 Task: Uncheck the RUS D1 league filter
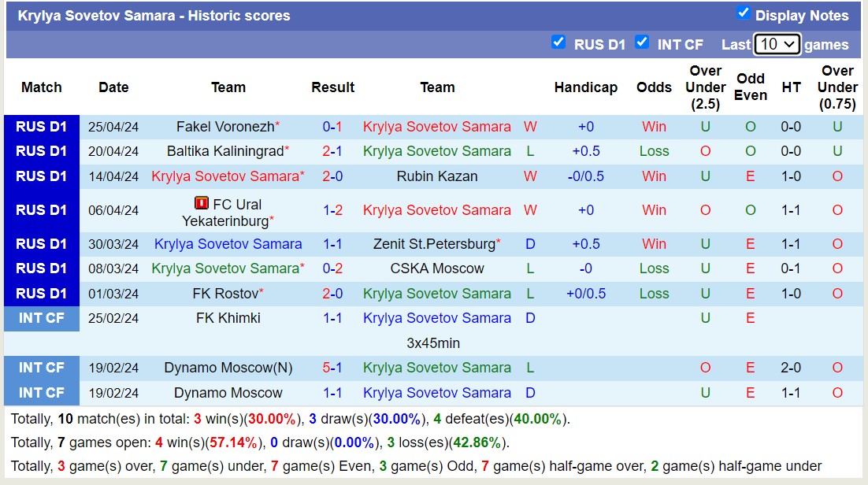click(x=558, y=43)
